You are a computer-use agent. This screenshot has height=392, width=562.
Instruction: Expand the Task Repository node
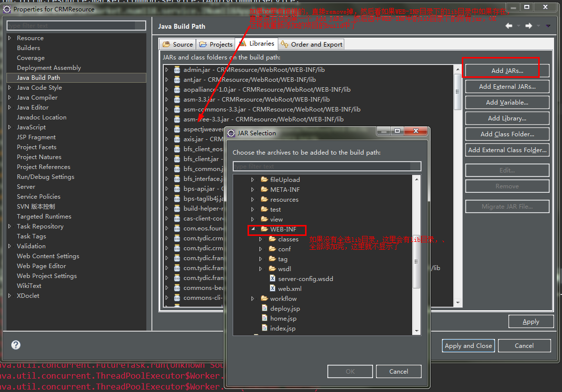click(x=10, y=226)
